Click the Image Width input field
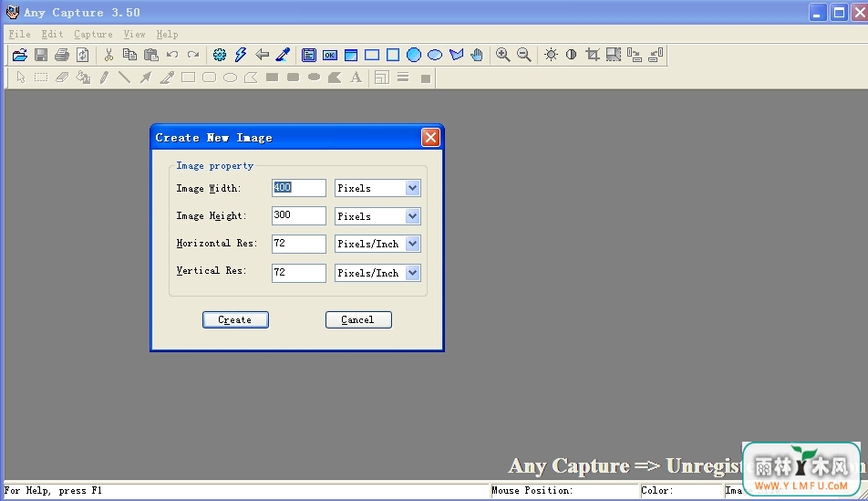Viewport: 868px width, 501px height. 298,188
